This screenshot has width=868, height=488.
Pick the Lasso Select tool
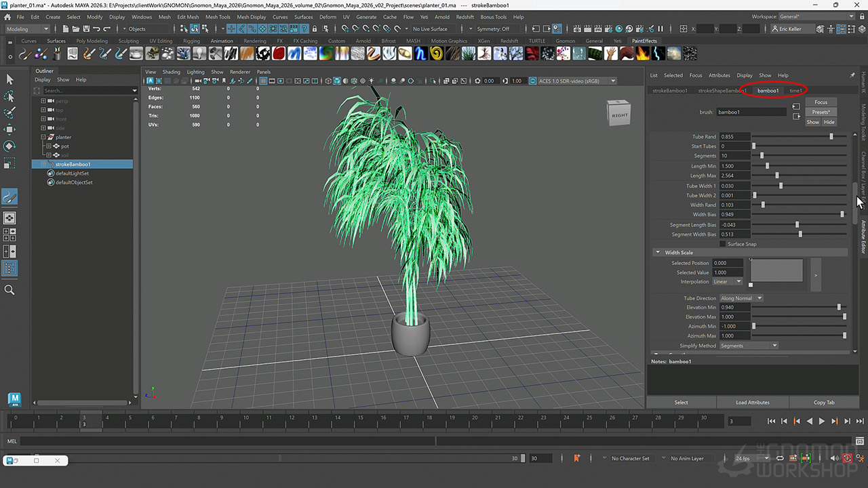[x=9, y=96]
